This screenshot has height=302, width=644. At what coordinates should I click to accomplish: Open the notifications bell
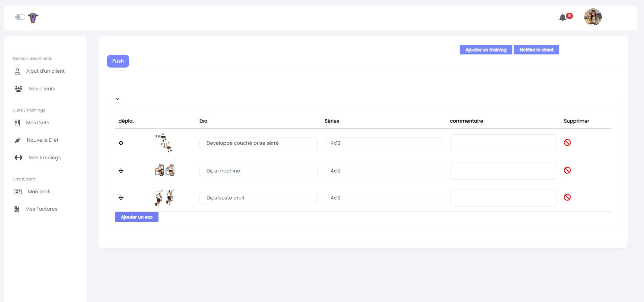[x=563, y=18]
